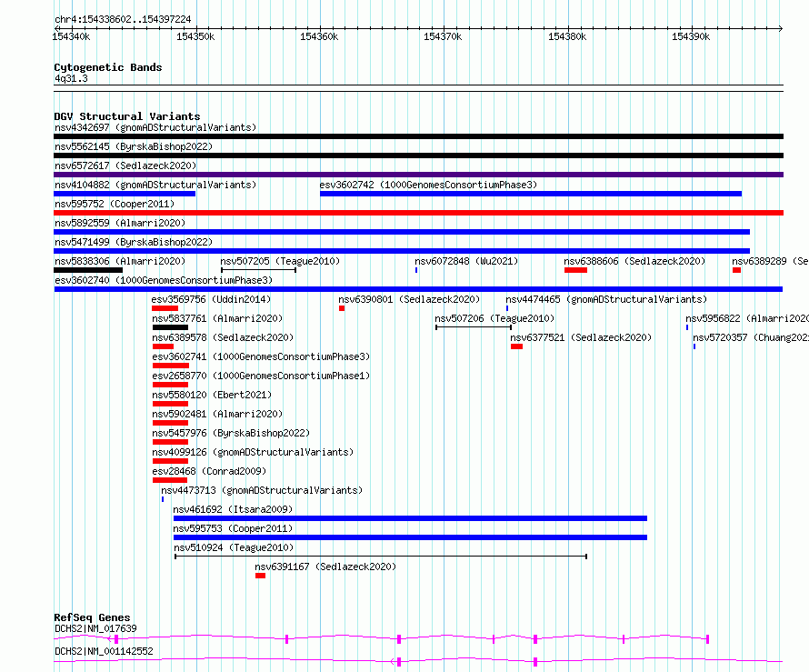
Task: Click the esv2658770 1000Genomes Phase1 label
Action: pos(261,376)
